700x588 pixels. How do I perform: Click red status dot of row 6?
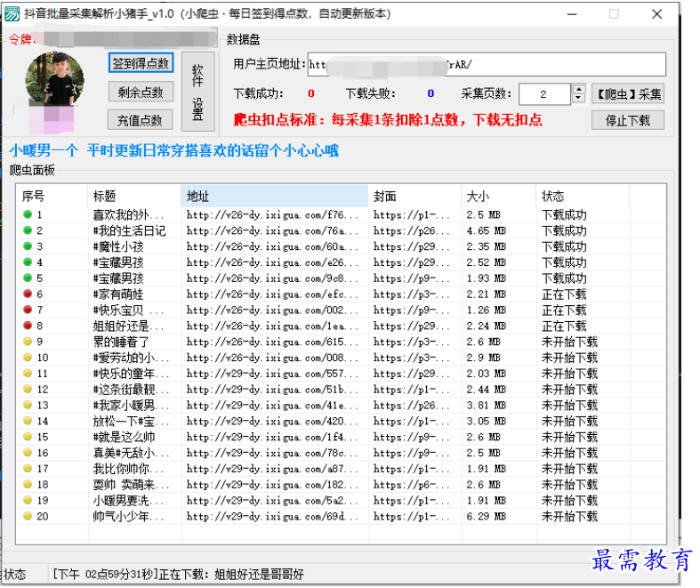tap(28, 294)
